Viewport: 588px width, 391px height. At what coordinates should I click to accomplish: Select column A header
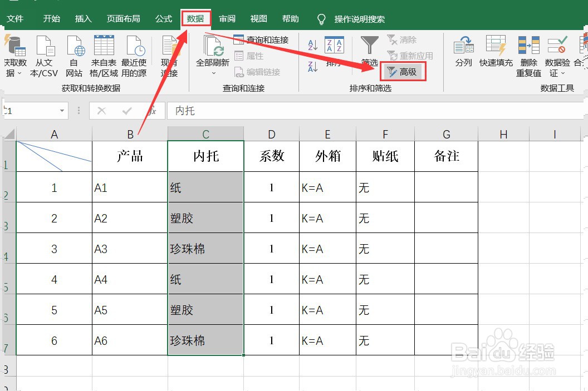pyautogui.click(x=55, y=134)
